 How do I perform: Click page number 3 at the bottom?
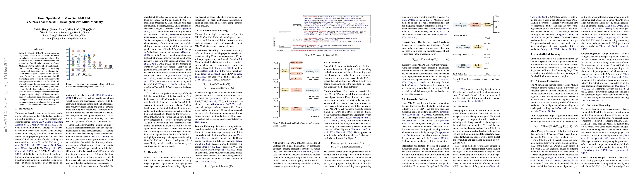(x=322, y=173)
